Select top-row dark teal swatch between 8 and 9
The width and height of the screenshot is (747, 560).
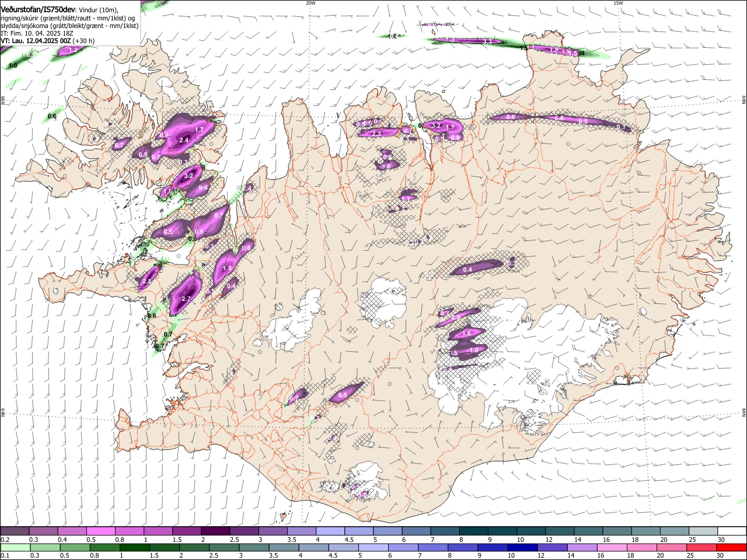coord(473,531)
